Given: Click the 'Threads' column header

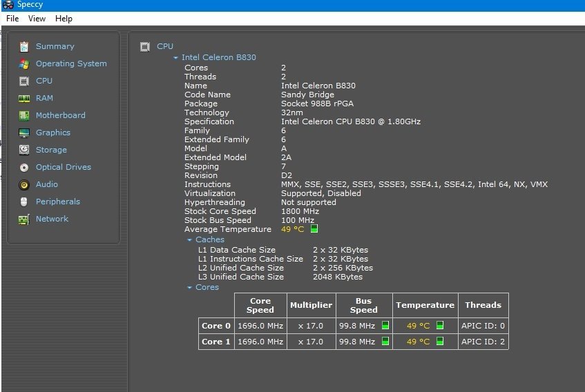Looking at the screenshot, I should (483, 305).
